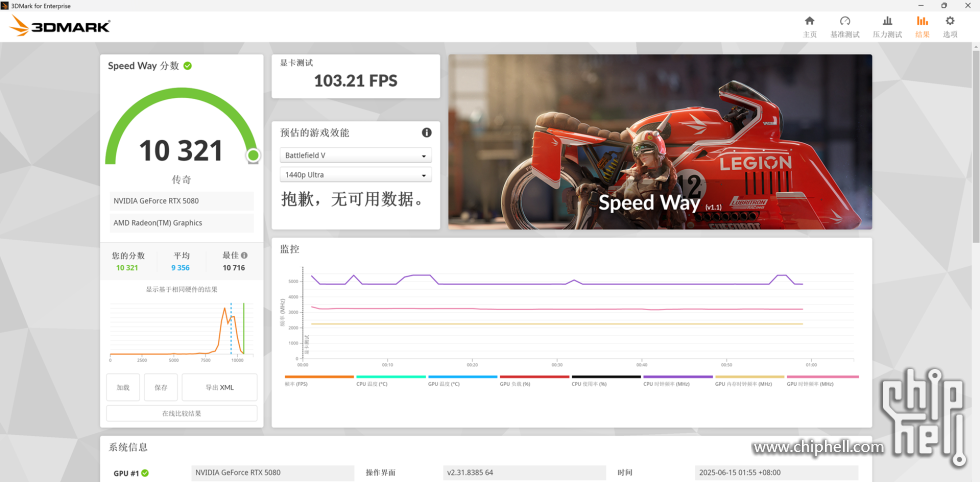
Task: Click the 传奇 rank label under the score
Action: [x=181, y=180]
